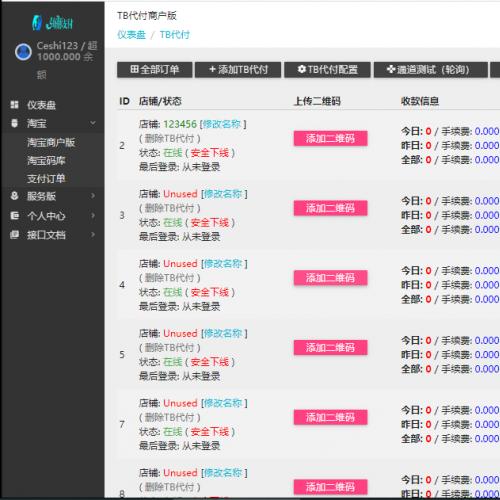Click 修改名称 for shop ID 8
500x500 pixels.
click(223, 473)
